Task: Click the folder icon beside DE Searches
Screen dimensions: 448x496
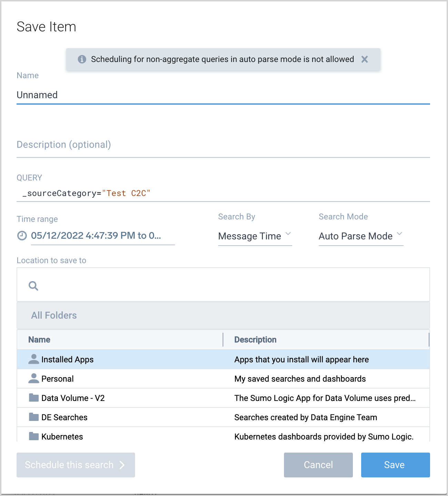Action: point(33,416)
